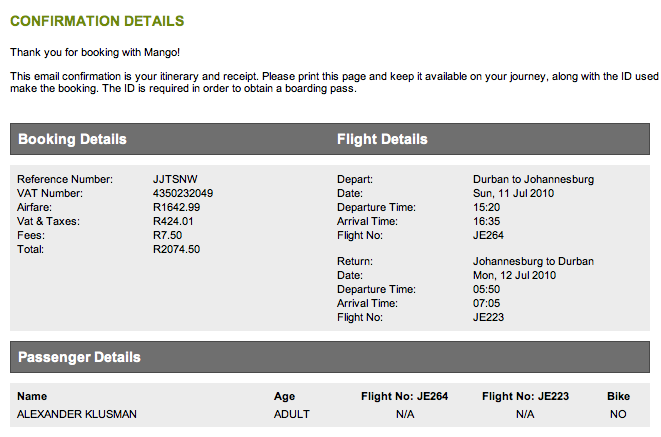Viewport: 661px width, 437px height.
Task: Click passenger name ALEXANDER KLUSMAN
Action: point(77,414)
